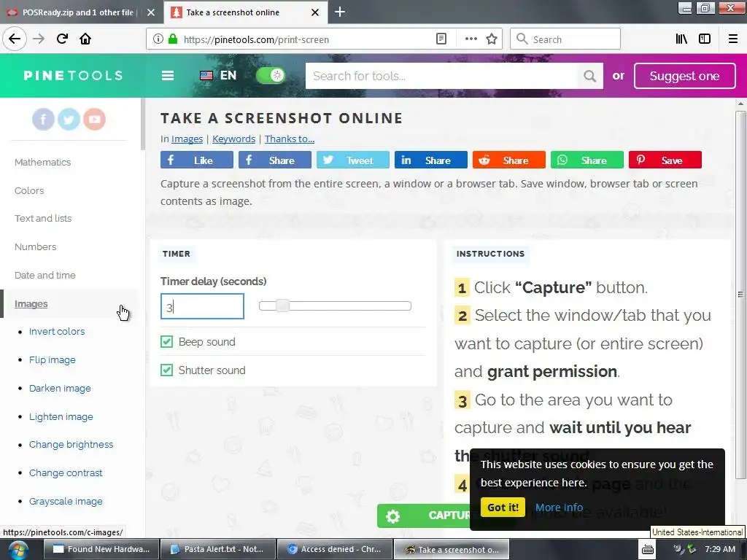Click the Twitter Tweet button

(353, 160)
